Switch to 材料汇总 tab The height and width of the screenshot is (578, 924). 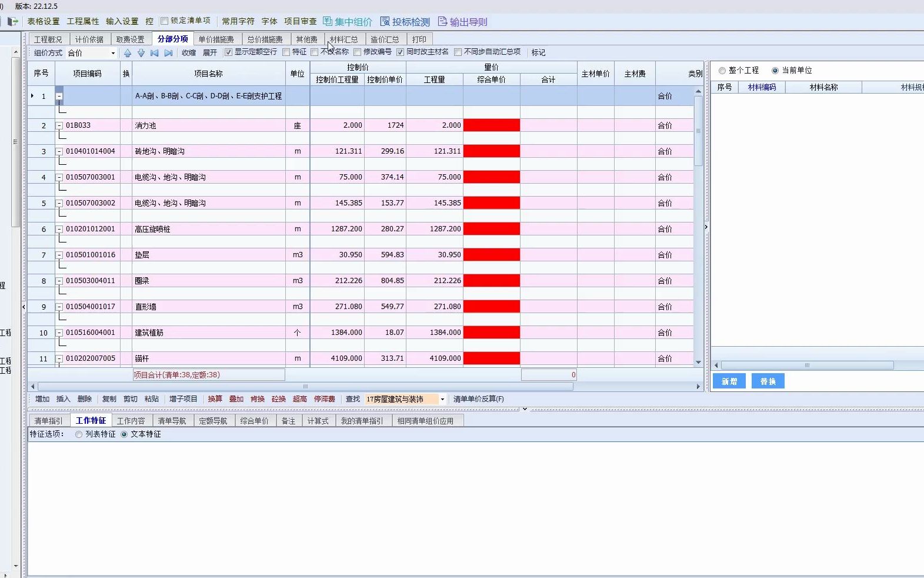[344, 39]
